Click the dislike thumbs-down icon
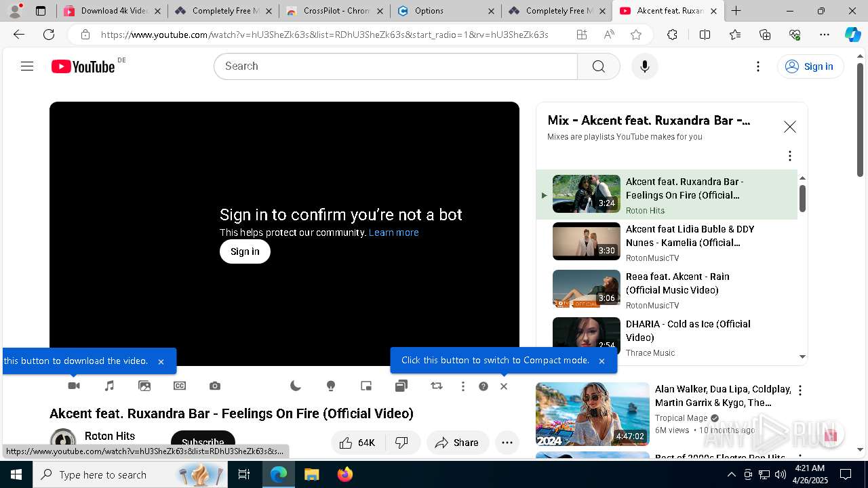Image resolution: width=868 pixels, height=488 pixels. [x=402, y=443]
